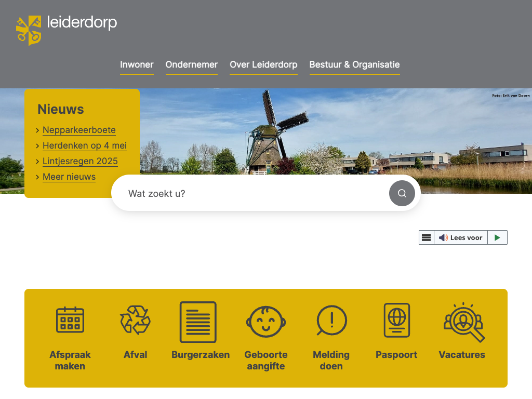Read the Nepparkeerboete news article
Viewport: 532px width, 399px height.
[79, 130]
